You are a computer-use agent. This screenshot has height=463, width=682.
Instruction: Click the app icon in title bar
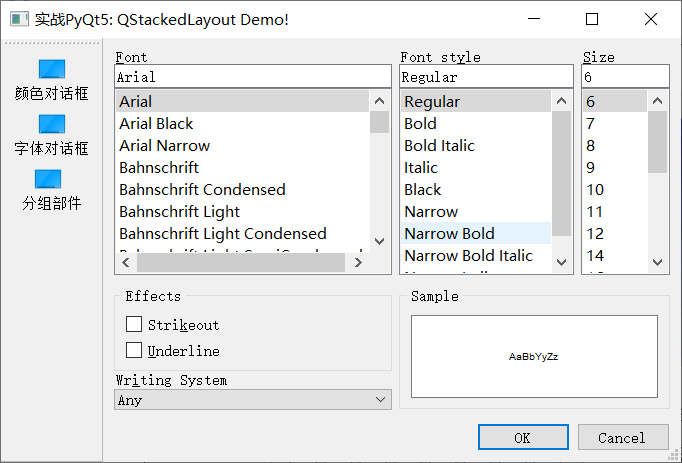[17, 19]
